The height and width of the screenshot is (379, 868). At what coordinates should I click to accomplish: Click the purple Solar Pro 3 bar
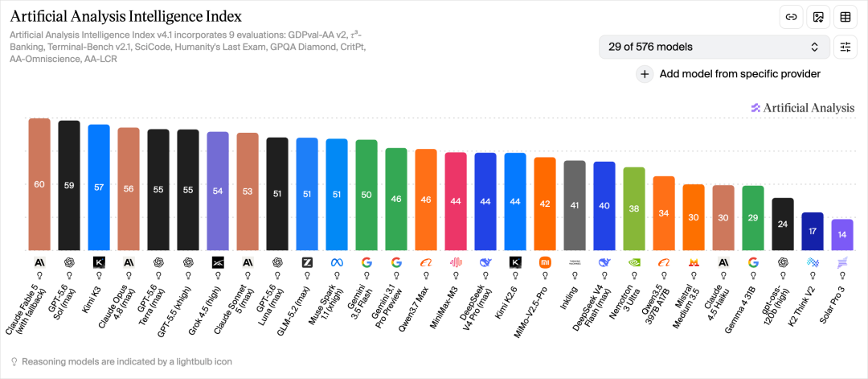[x=842, y=235]
